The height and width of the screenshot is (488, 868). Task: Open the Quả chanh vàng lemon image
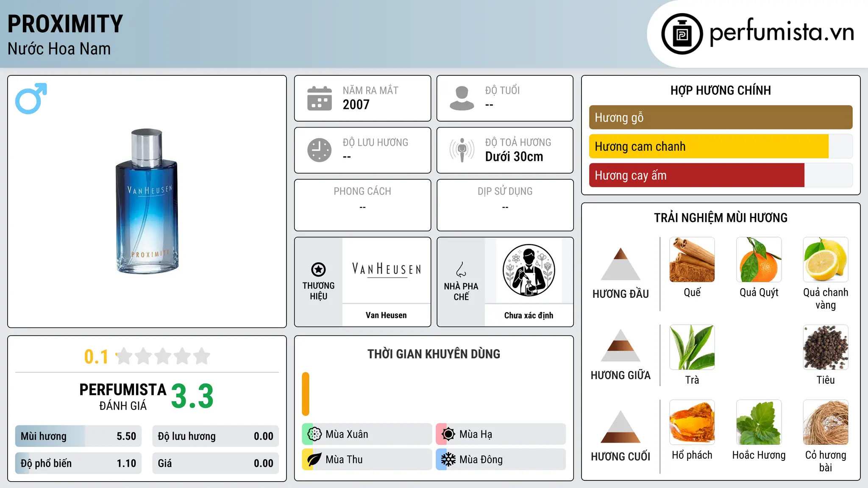(826, 260)
